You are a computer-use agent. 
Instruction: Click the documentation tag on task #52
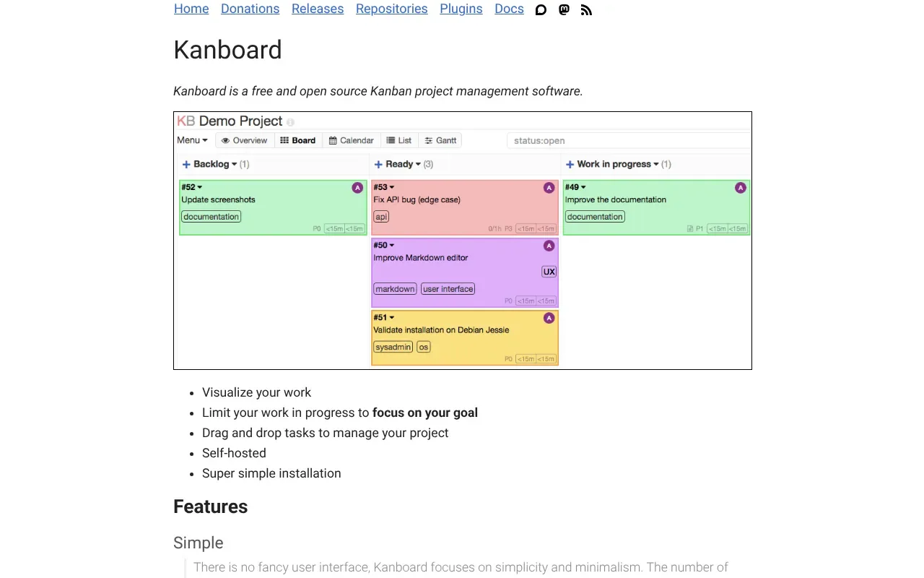[x=211, y=217]
